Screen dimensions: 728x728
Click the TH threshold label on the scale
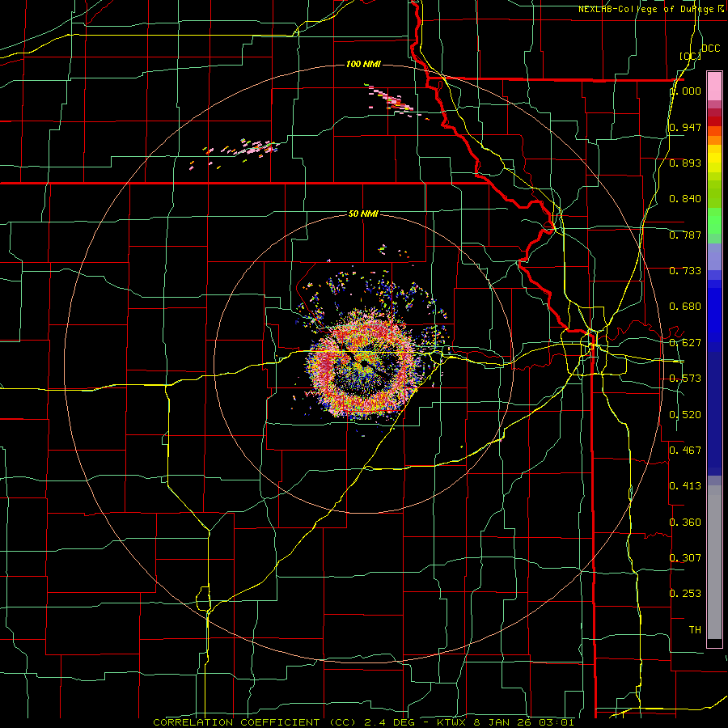[695, 629]
